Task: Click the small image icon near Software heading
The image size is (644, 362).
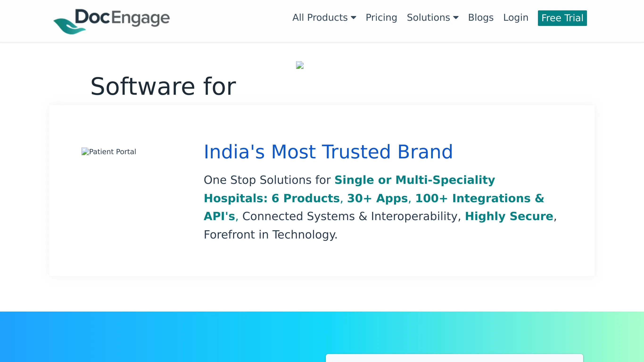Action: pos(300,66)
